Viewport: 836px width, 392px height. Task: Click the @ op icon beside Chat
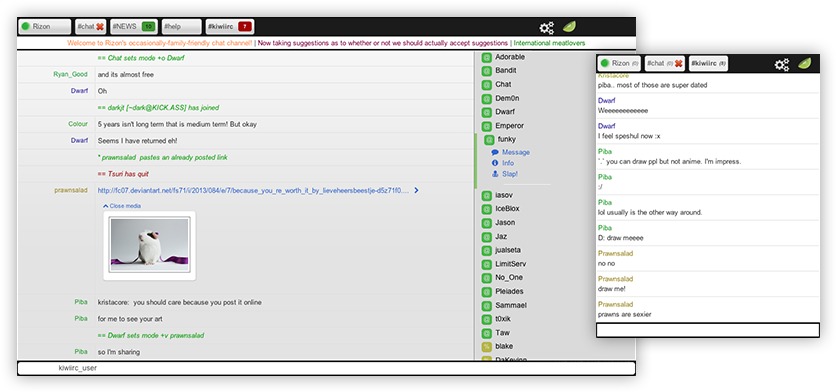click(x=486, y=85)
